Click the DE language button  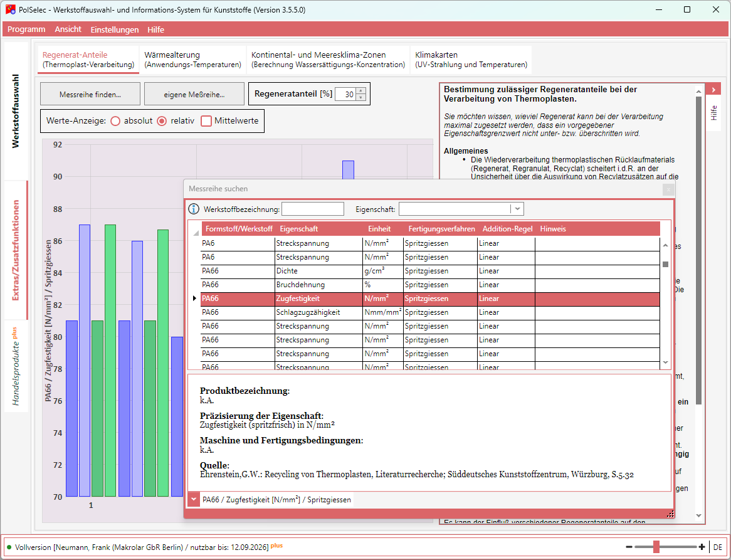click(x=717, y=547)
